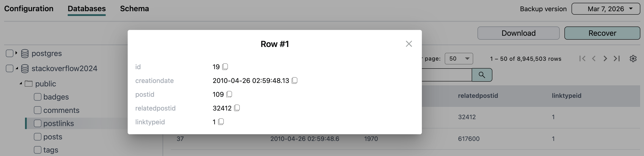Check the postgres database checkbox
This screenshot has width=644, height=156.
click(9, 53)
